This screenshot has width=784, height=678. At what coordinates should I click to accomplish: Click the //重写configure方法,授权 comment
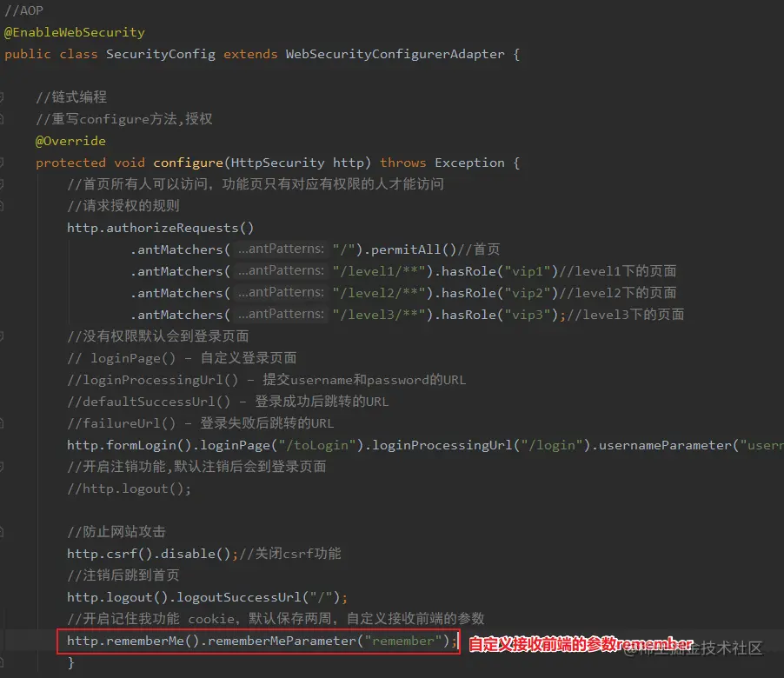pyautogui.click(x=124, y=119)
